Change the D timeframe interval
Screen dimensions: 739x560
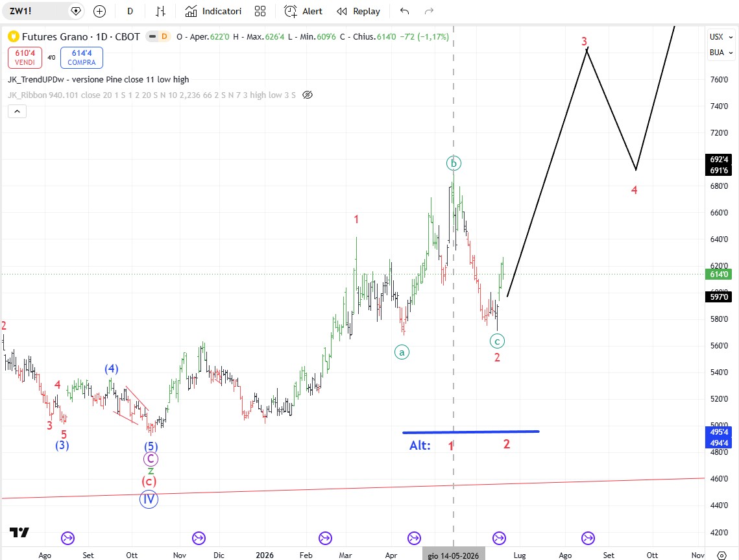point(130,11)
